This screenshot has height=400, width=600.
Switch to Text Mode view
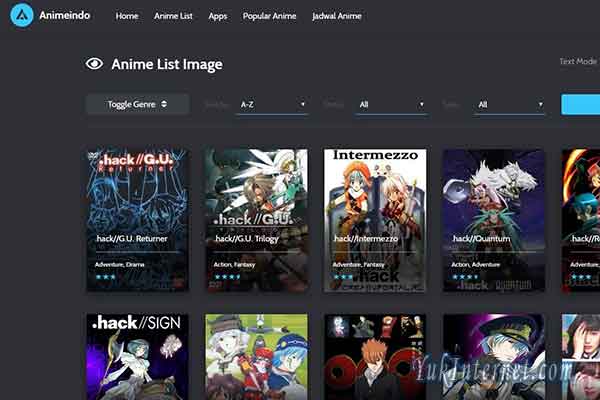point(579,61)
